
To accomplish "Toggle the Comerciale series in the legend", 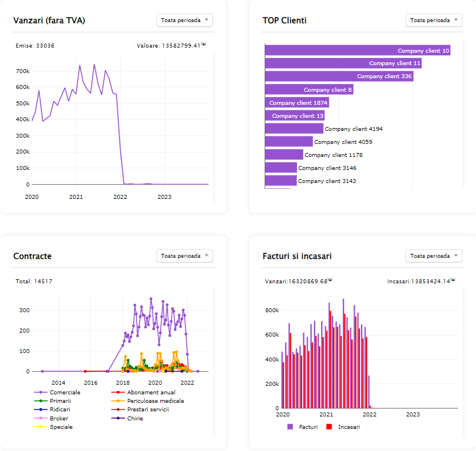I will point(65,392).
